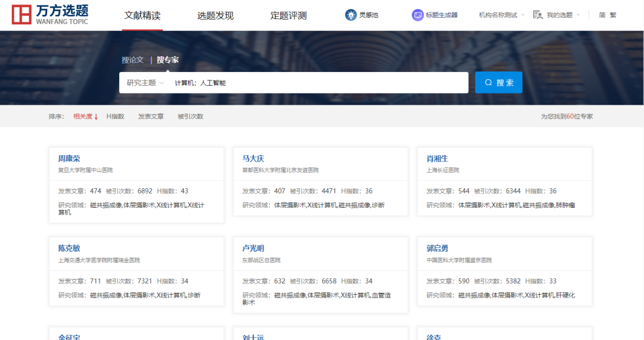Open expert profile 周康荣
This screenshot has height=340, width=644.
pyautogui.click(x=69, y=158)
